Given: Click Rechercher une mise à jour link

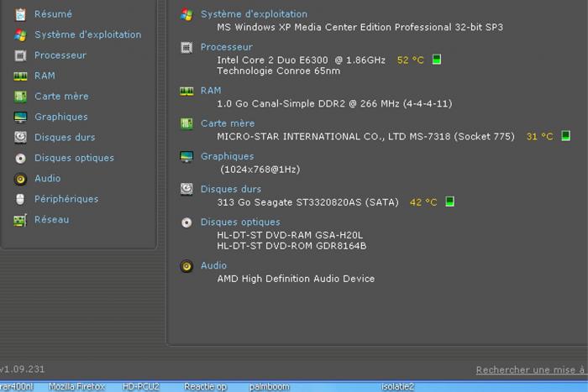Looking at the screenshot, I should click(x=531, y=370).
